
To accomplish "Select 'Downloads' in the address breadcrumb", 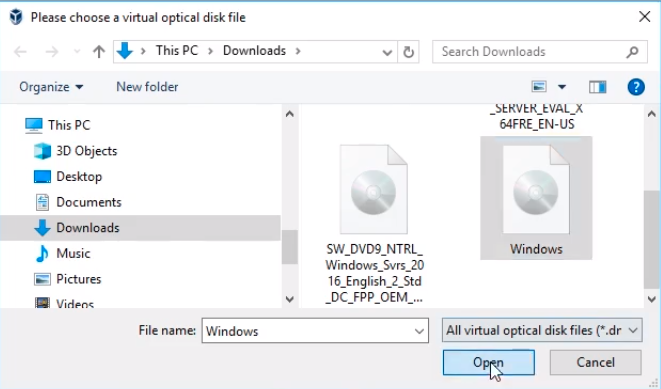I will [x=254, y=51].
